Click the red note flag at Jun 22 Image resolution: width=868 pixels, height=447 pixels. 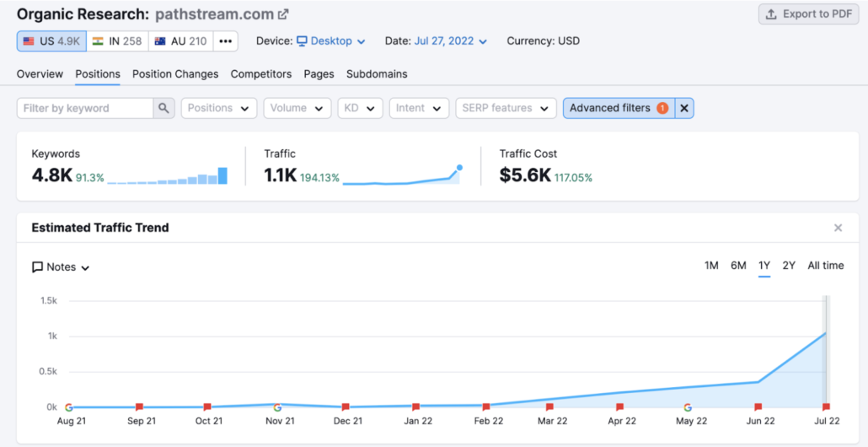(758, 407)
